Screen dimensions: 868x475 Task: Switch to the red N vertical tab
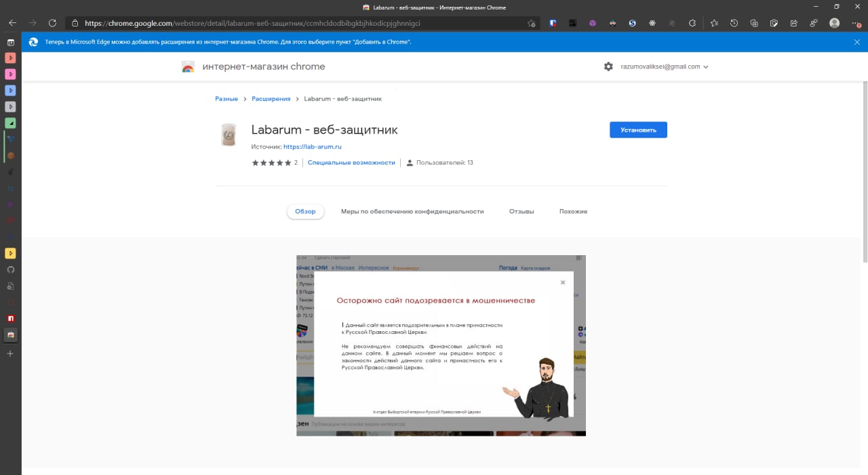click(10, 318)
